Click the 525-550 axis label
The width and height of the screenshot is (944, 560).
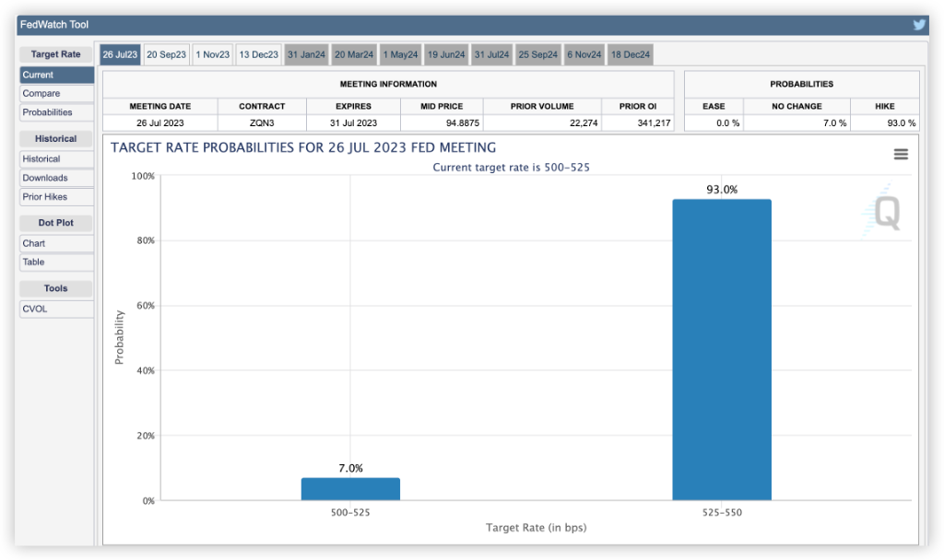coord(722,513)
